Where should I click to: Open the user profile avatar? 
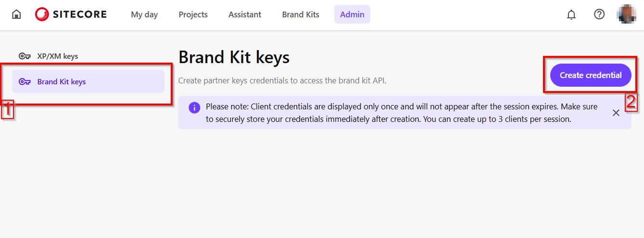(x=626, y=14)
